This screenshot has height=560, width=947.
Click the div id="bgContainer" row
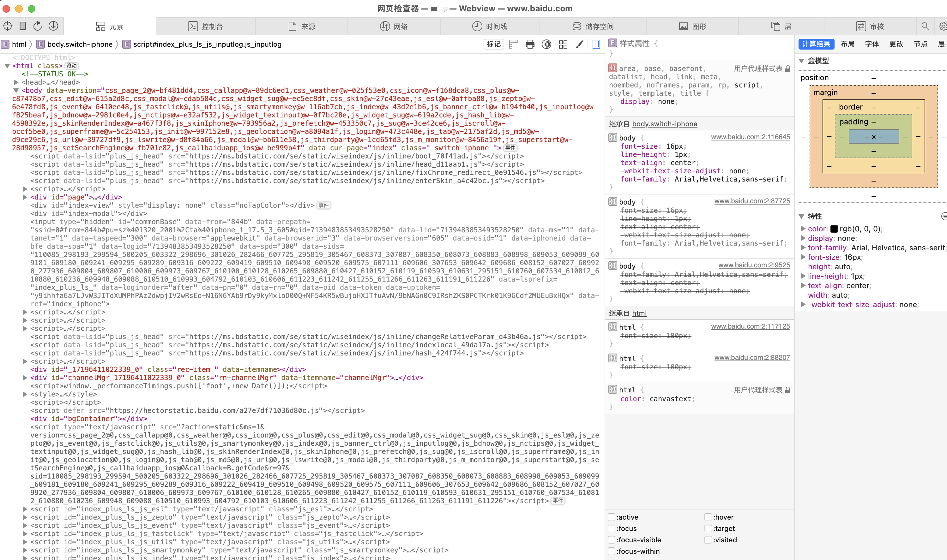[89, 419]
